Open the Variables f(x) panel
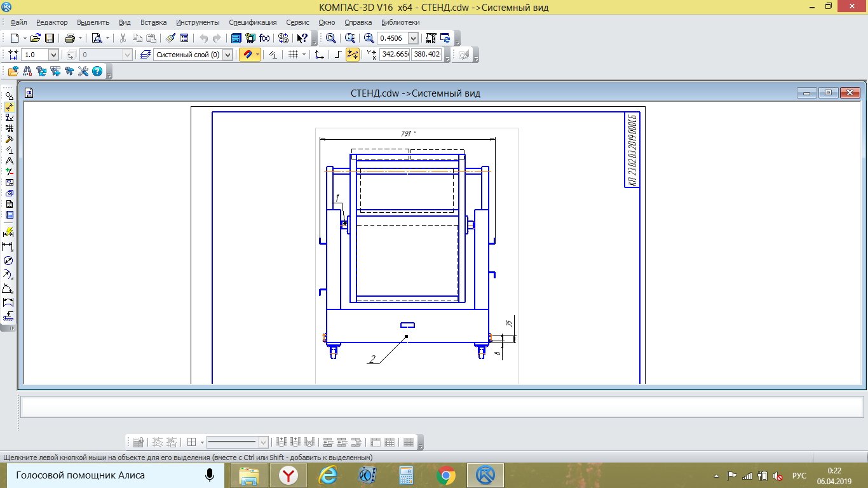The width and height of the screenshot is (868, 488). point(265,38)
